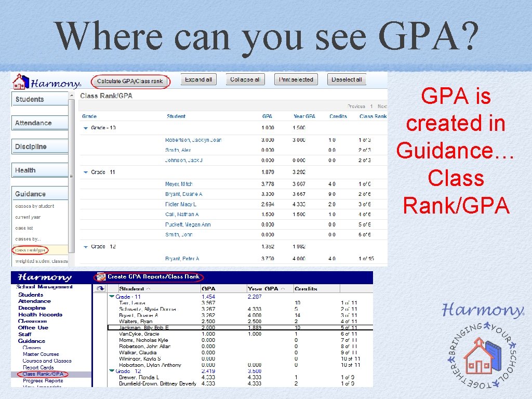Image resolution: width=532 pixels, height=399 pixels.
Task: Sort by GPA column in upper table
Action: 267,116
